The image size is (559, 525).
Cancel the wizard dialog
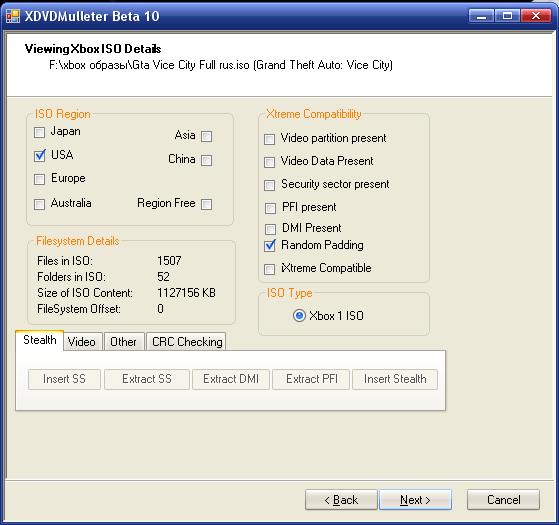click(503, 500)
